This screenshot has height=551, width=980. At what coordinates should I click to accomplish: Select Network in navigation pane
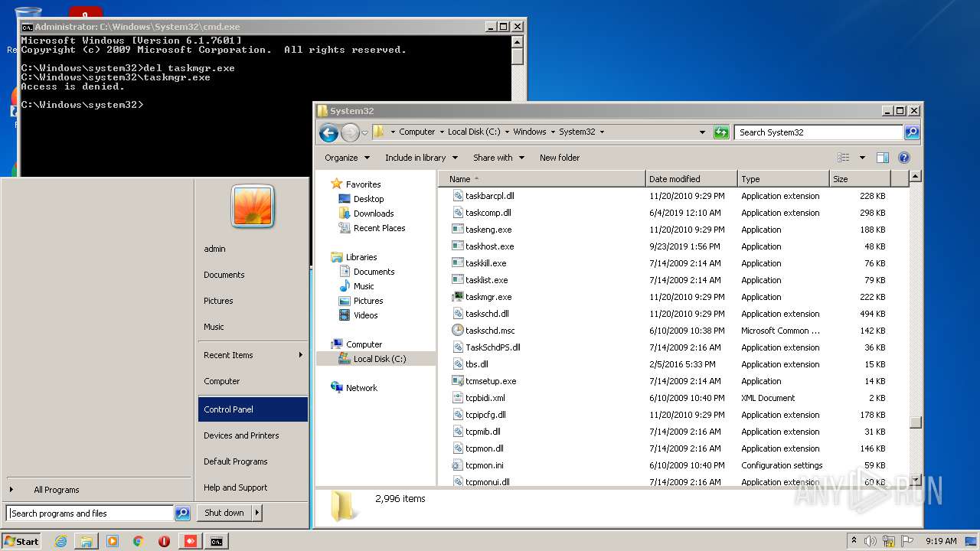[361, 388]
